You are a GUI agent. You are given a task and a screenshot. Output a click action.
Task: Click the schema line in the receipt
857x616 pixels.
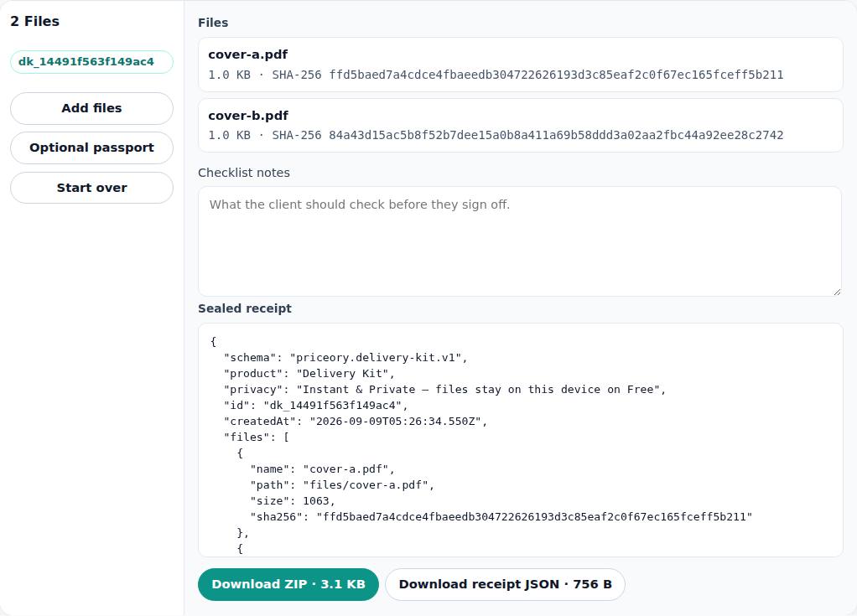point(345,358)
